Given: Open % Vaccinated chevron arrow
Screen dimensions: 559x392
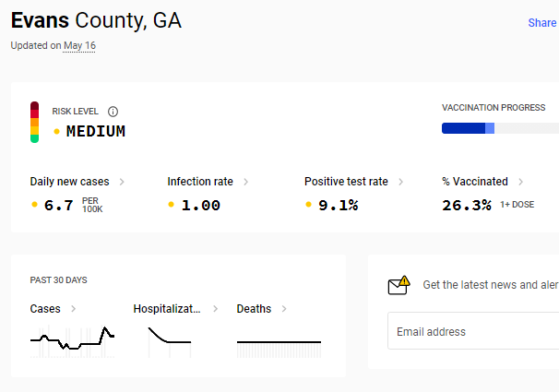Looking at the screenshot, I should click(x=521, y=182).
